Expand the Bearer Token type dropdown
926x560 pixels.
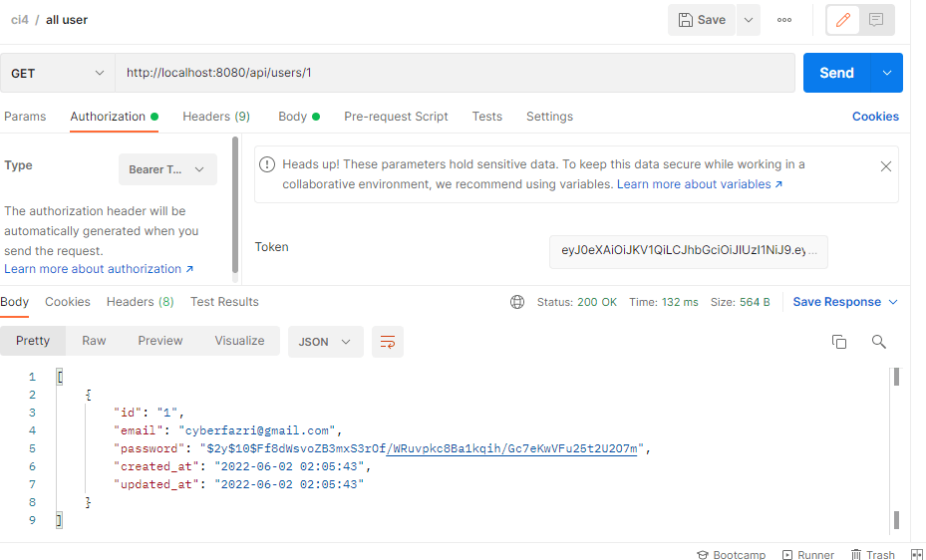point(167,169)
